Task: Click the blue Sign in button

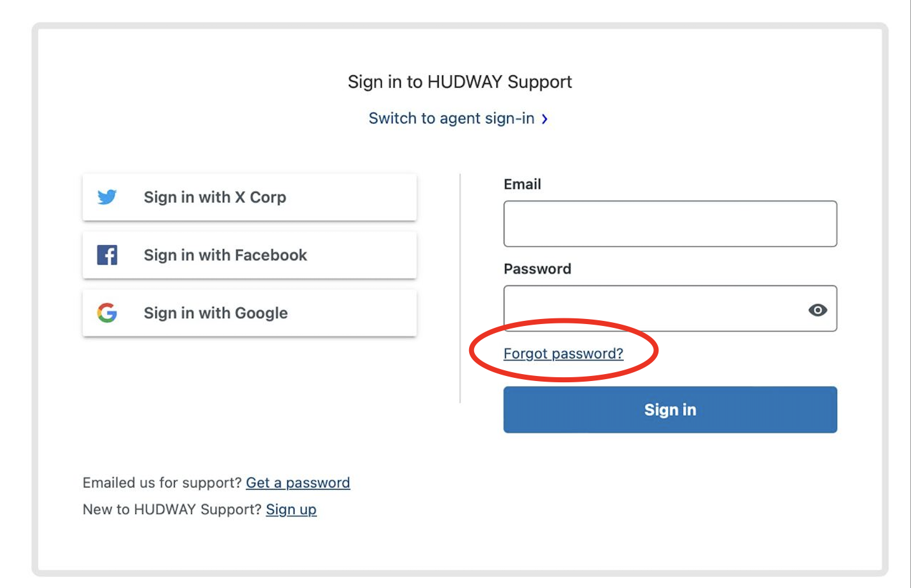Action: [x=670, y=410]
